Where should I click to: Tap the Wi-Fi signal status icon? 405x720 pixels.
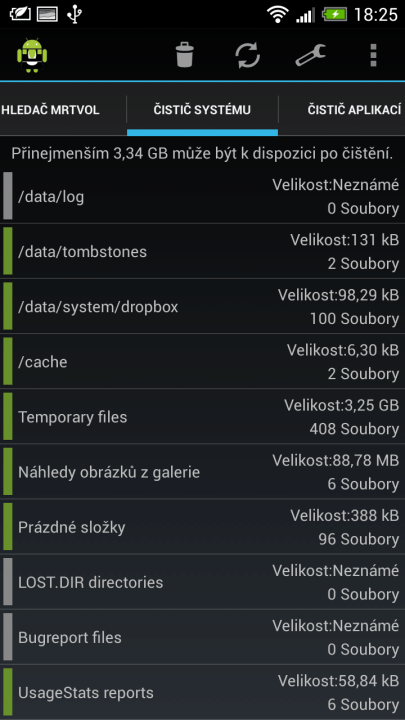click(x=277, y=15)
